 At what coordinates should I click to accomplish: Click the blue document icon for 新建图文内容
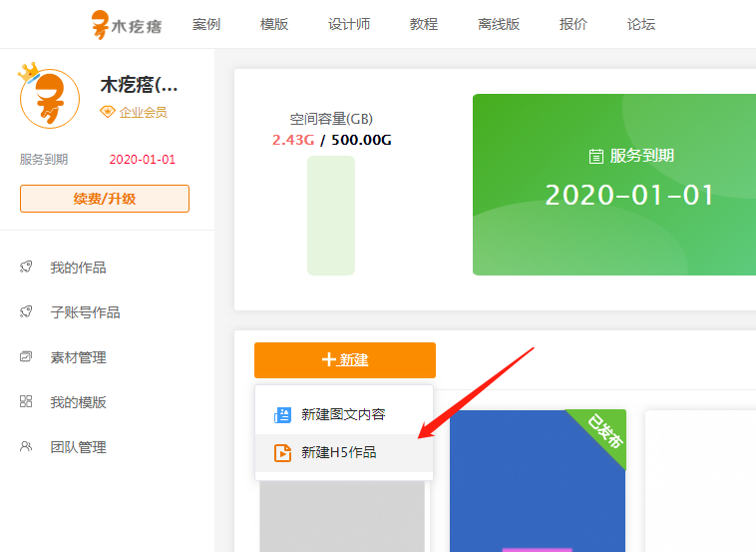click(x=282, y=415)
